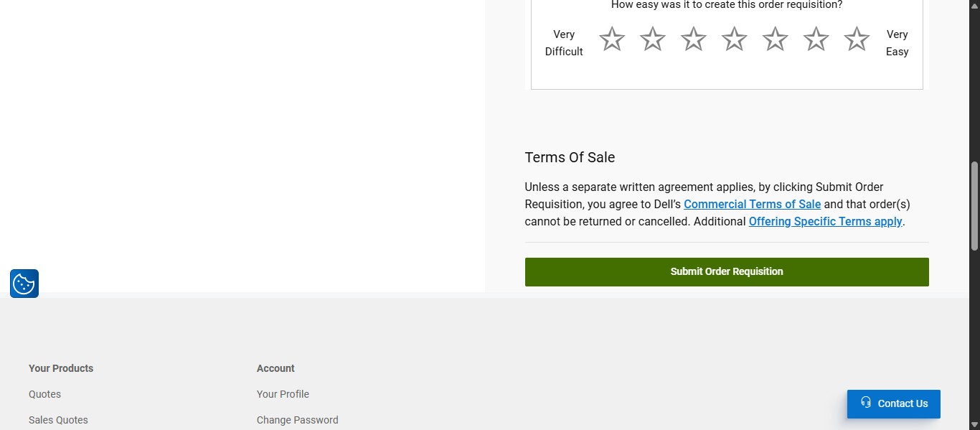980x430 pixels.
Task: Expand the Your Products footer section
Action: 60,368
